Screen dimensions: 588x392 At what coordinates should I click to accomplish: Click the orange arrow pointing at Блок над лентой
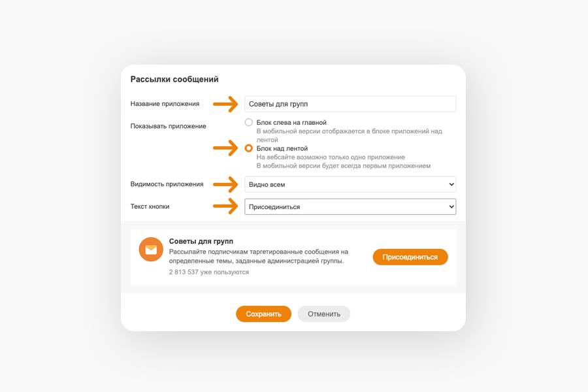pos(225,148)
